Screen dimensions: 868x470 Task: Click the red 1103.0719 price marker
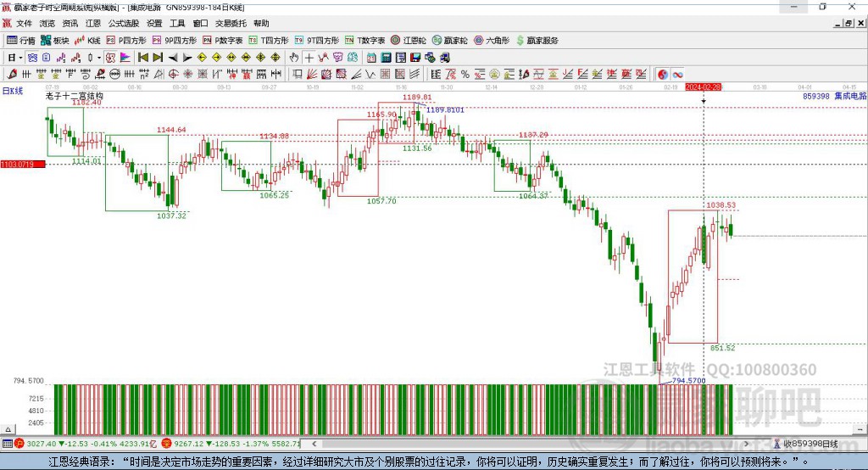click(23, 164)
